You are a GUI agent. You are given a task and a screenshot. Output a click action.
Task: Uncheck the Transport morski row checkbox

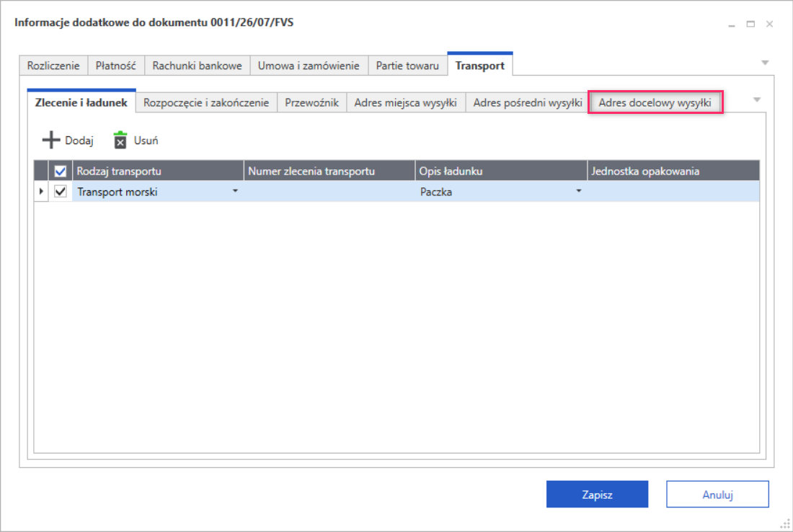[x=60, y=191]
